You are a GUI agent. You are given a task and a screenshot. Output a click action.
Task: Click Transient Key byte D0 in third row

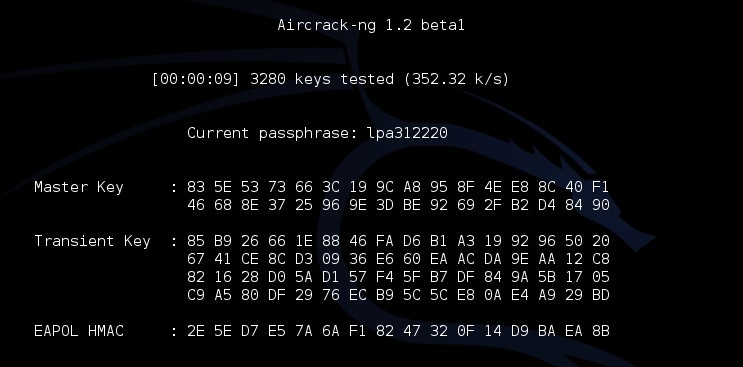277,277
